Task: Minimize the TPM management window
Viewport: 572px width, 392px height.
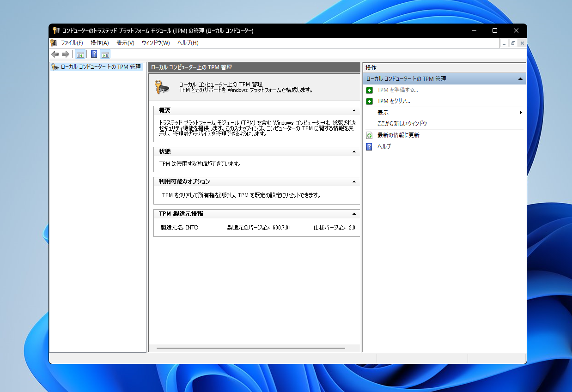Action: 474,31
